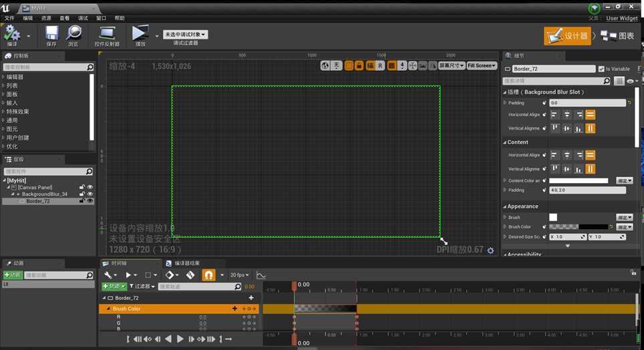
Task: Open the 20 fps frame rate dropdown
Action: pos(239,275)
